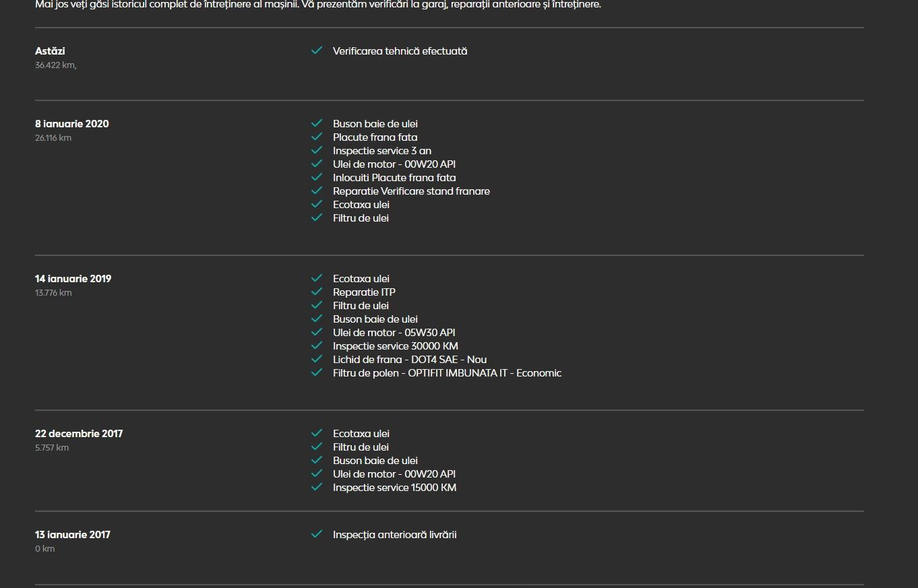Click the "26.116 km" mileage text

(x=53, y=138)
